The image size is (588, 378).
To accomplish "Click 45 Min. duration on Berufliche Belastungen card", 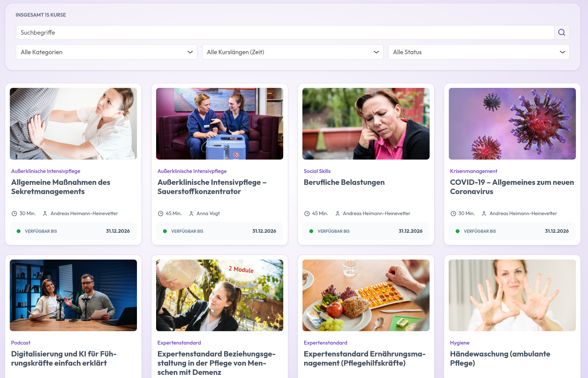I will point(320,213).
